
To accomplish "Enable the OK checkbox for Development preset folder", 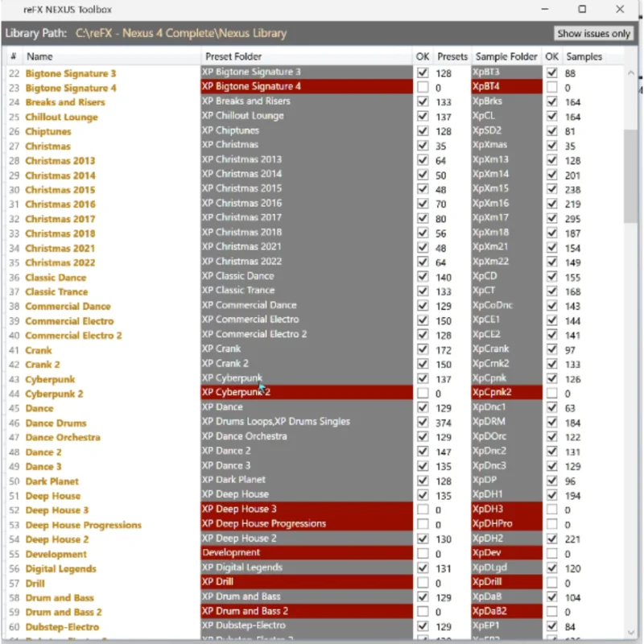I will [x=423, y=552].
